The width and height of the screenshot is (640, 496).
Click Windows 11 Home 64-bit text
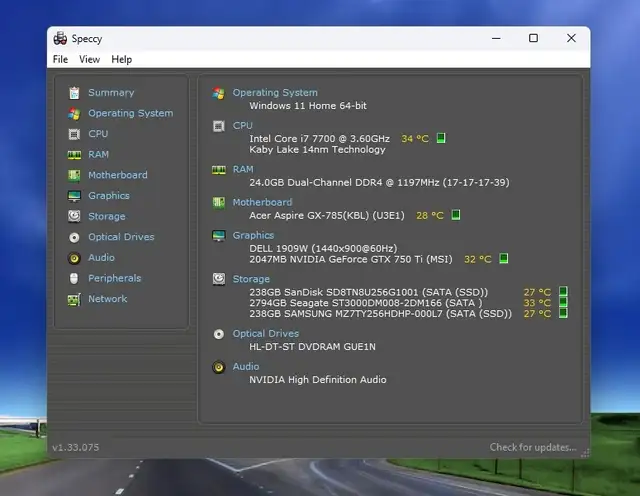308,106
